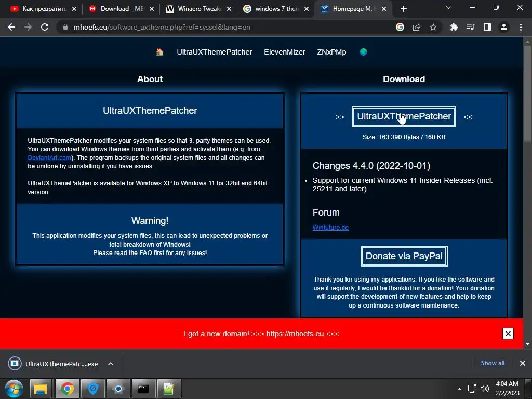Close the YouTube tab
This screenshot has width=532, height=399.
click(x=74, y=9)
